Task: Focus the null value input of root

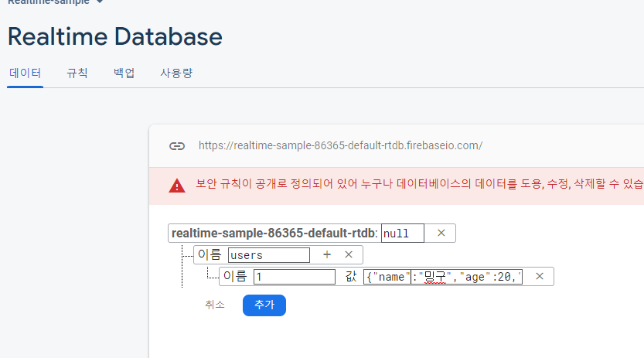Action: [403, 234]
